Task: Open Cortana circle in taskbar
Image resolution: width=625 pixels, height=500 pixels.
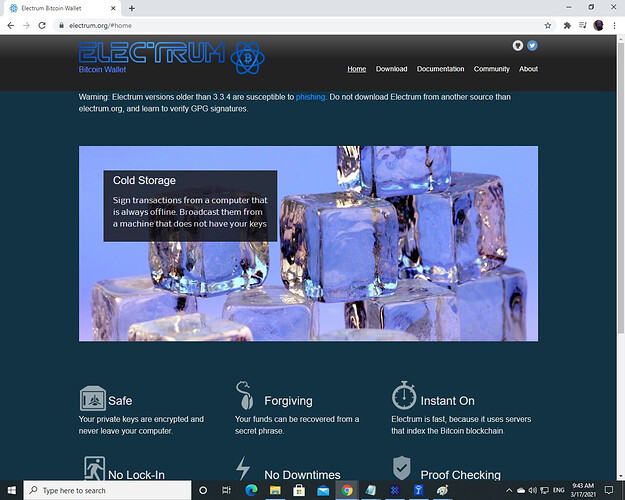Action: (203, 490)
